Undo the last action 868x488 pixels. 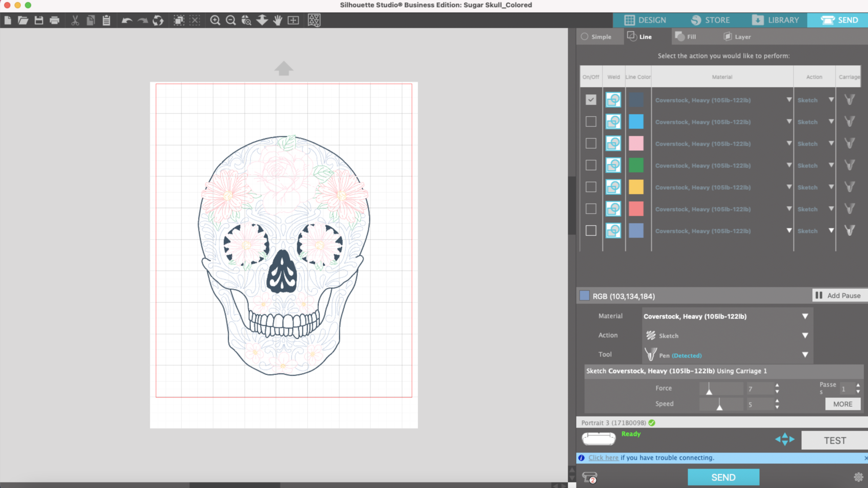[127, 20]
